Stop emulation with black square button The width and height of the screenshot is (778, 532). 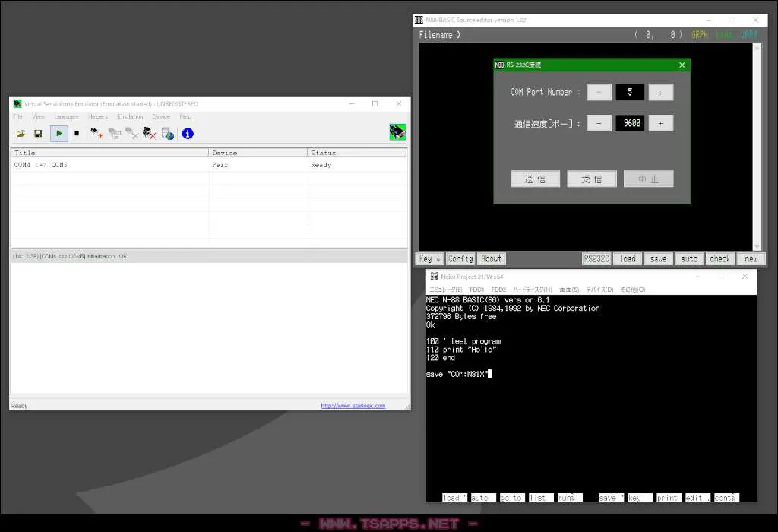pos(77,134)
